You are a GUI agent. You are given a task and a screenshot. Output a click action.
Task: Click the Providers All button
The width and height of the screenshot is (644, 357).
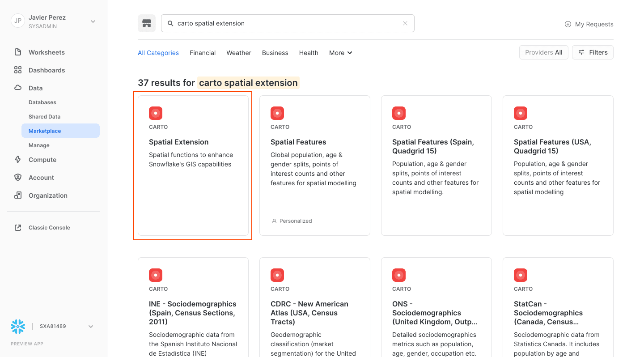click(543, 52)
